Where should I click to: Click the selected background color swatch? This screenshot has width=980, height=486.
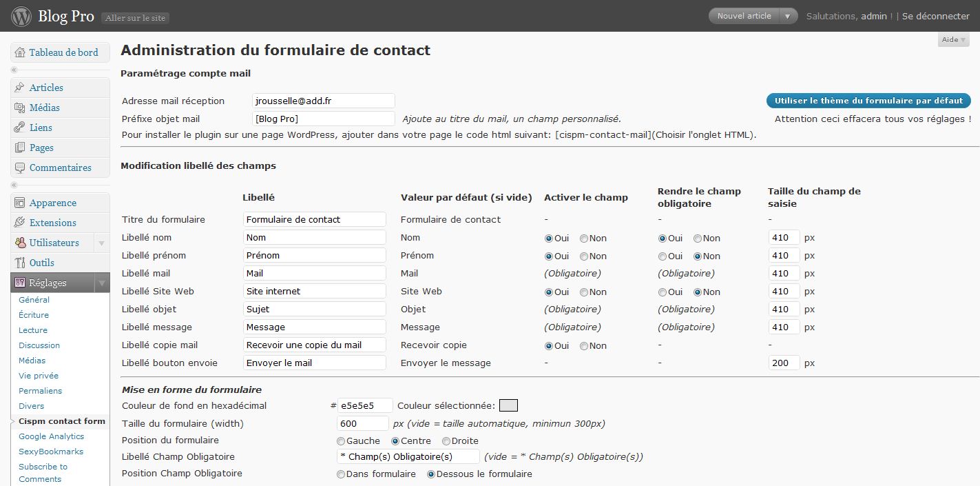pyautogui.click(x=508, y=405)
